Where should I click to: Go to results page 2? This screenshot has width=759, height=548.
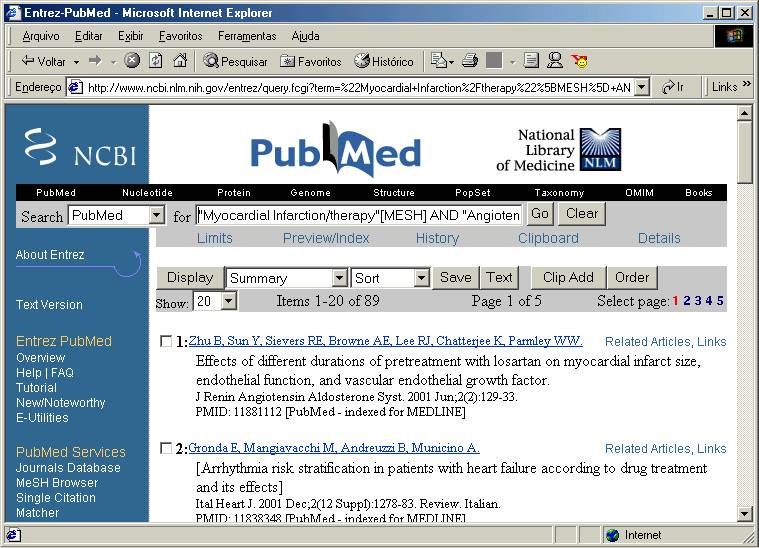[x=686, y=301]
